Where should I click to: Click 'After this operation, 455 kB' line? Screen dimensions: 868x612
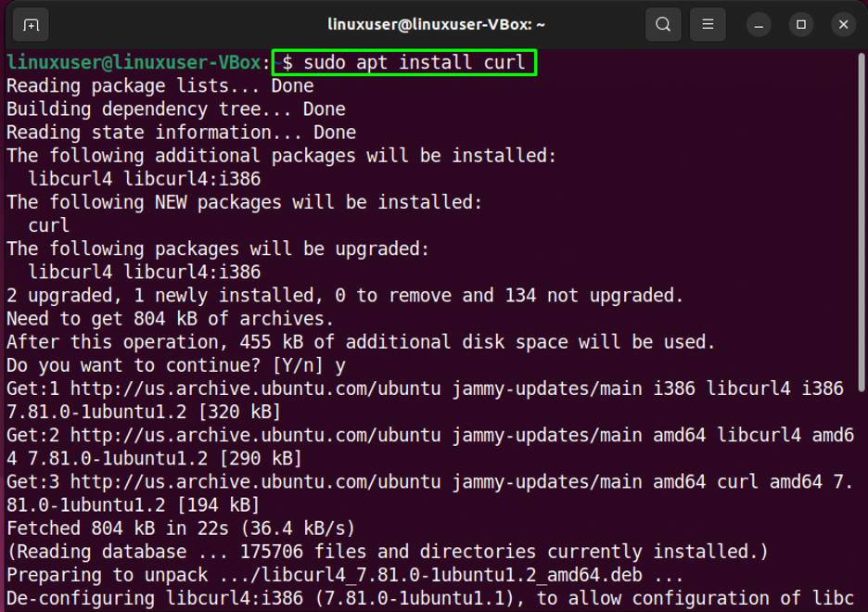click(361, 342)
